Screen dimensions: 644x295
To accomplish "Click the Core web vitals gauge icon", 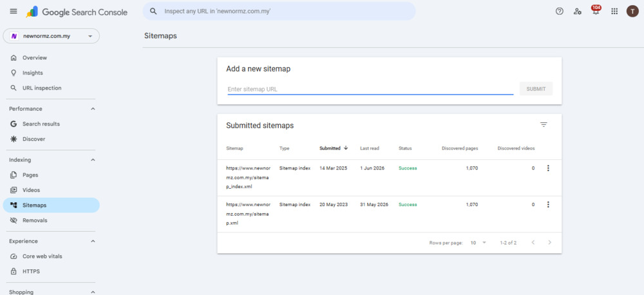I will 14,256.
